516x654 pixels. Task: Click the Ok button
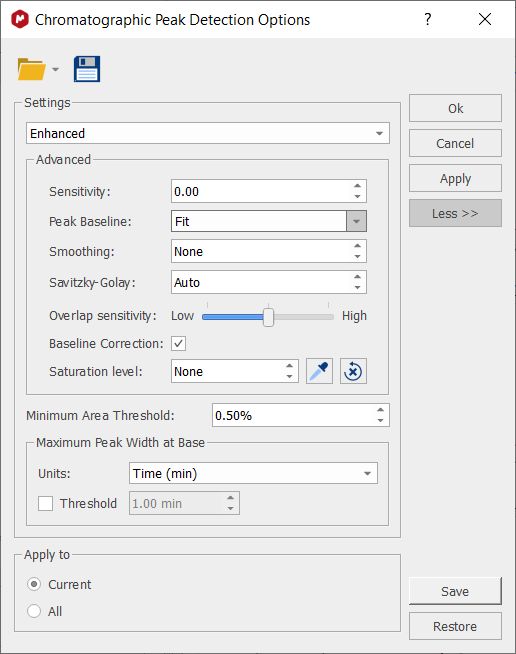(455, 108)
